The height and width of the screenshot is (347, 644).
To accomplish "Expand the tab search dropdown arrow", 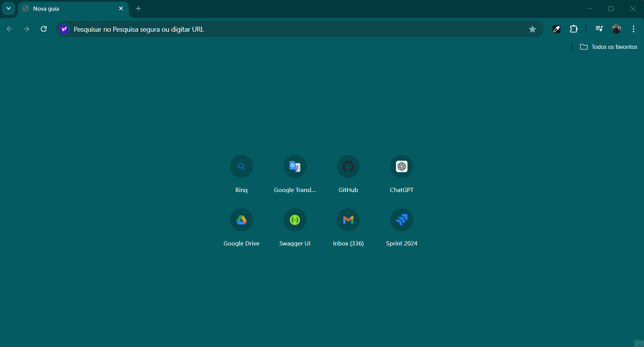I will point(8,8).
